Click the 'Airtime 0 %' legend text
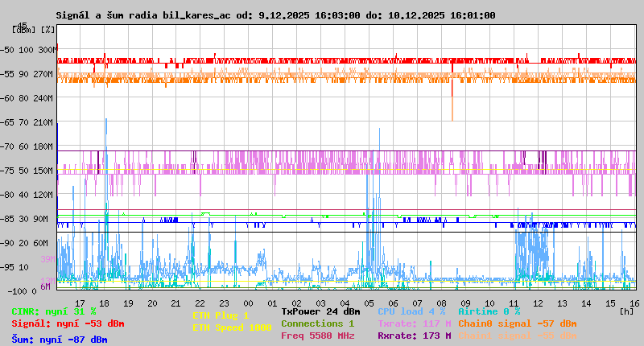The image size is (644, 346). [489, 311]
